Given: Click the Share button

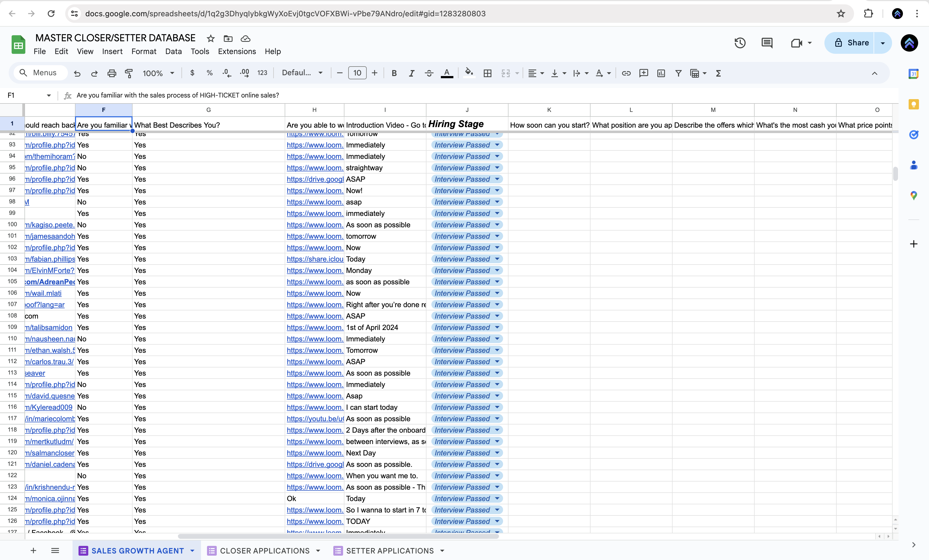Looking at the screenshot, I should (x=857, y=43).
